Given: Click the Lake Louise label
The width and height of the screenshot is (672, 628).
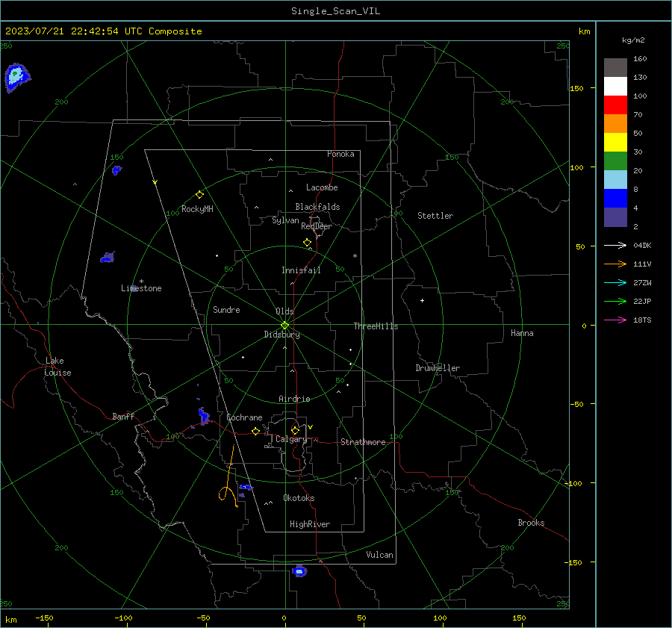Looking at the screenshot, I should [57, 367].
